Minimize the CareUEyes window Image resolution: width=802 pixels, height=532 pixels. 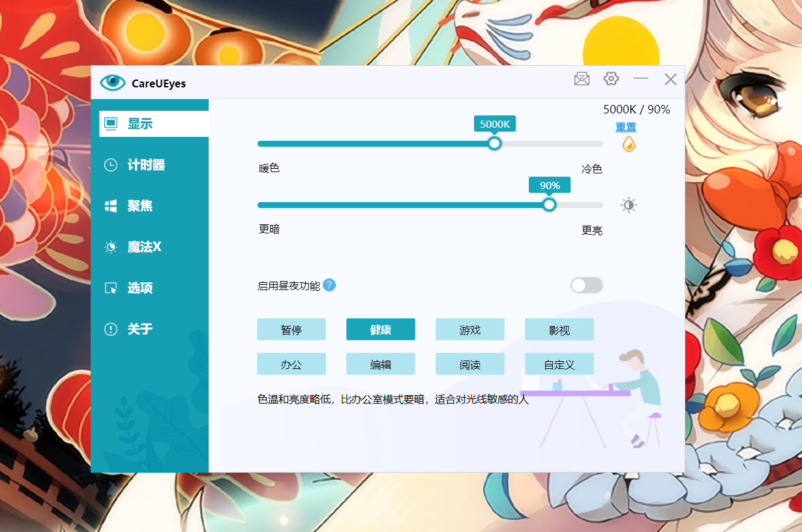(640, 79)
